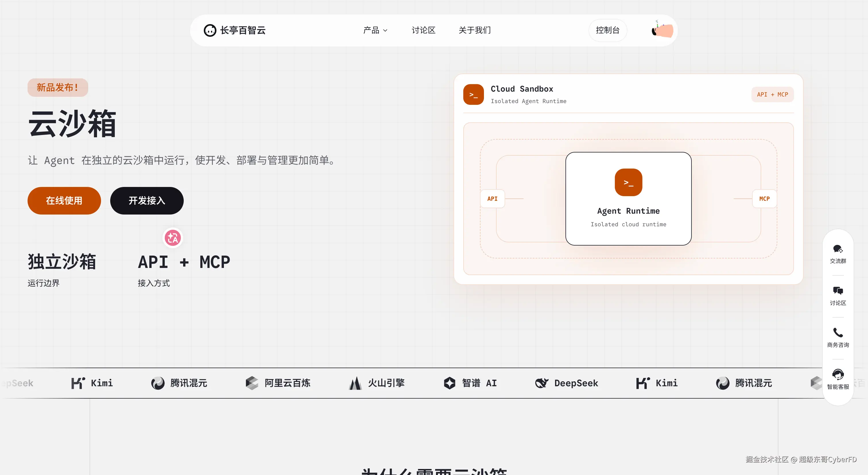868x475 pixels.
Task: Open the user avatar in the navbar
Action: pyautogui.click(x=662, y=30)
